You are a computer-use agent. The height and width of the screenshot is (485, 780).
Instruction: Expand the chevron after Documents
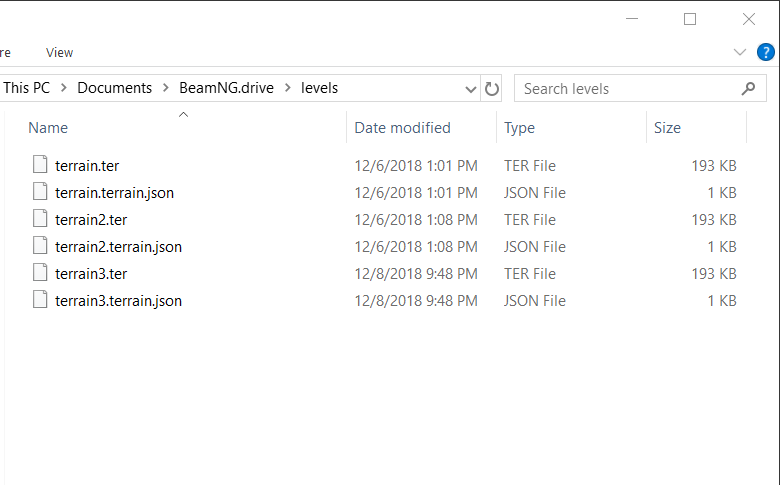pyautogui.click(x=166, y=88)
